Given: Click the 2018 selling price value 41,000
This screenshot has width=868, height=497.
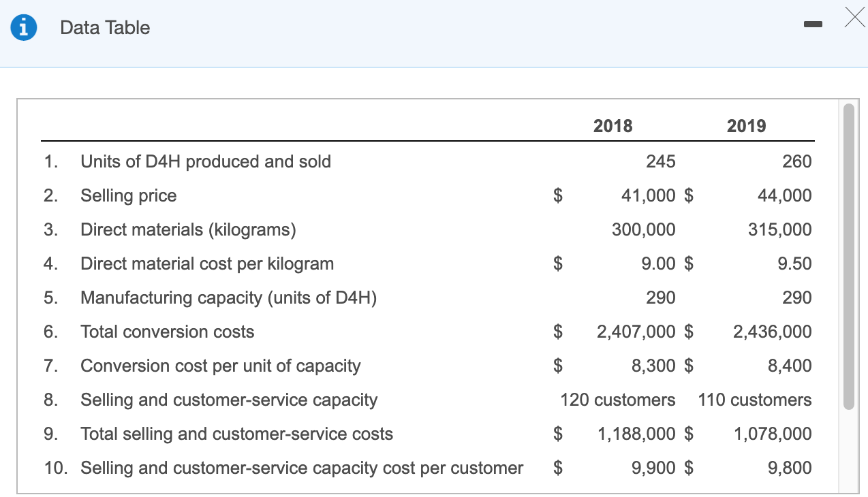Looking at the screenshot, I should tap(649, 195).
